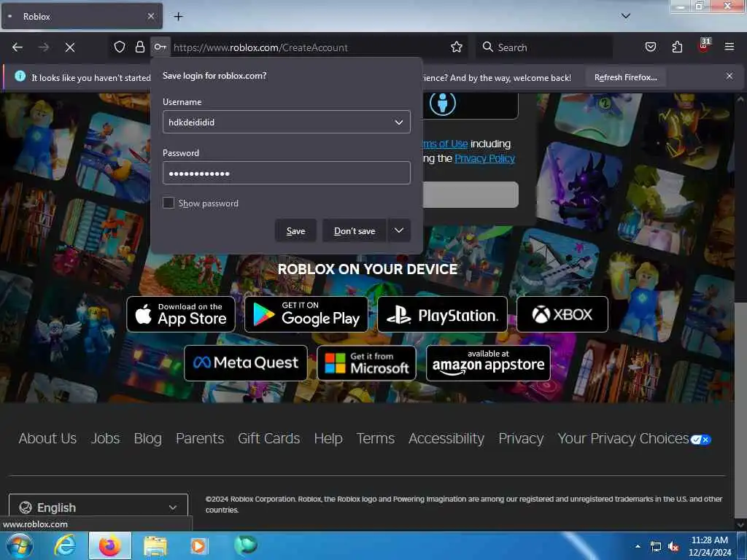Open the About Us footer link
The height and width of the screenshot is (560, 747).
47,438
